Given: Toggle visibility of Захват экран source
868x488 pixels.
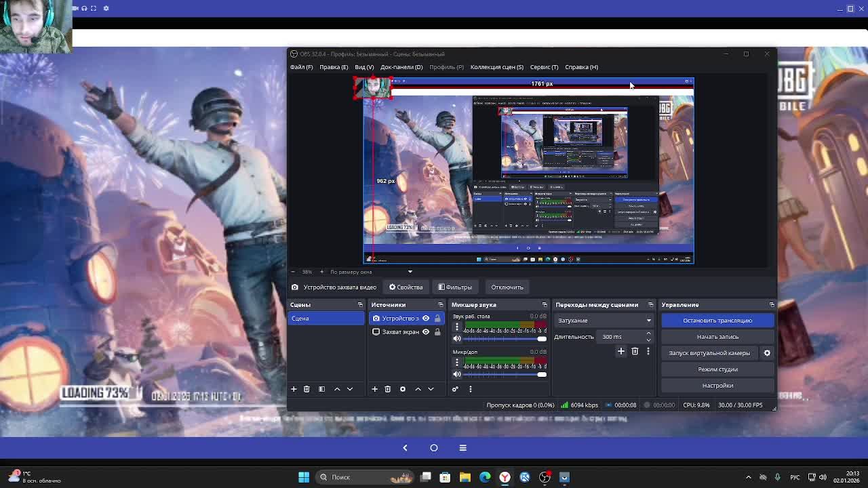Looking at the screenshot, I should pyautogui.click(x=426, y=332).
